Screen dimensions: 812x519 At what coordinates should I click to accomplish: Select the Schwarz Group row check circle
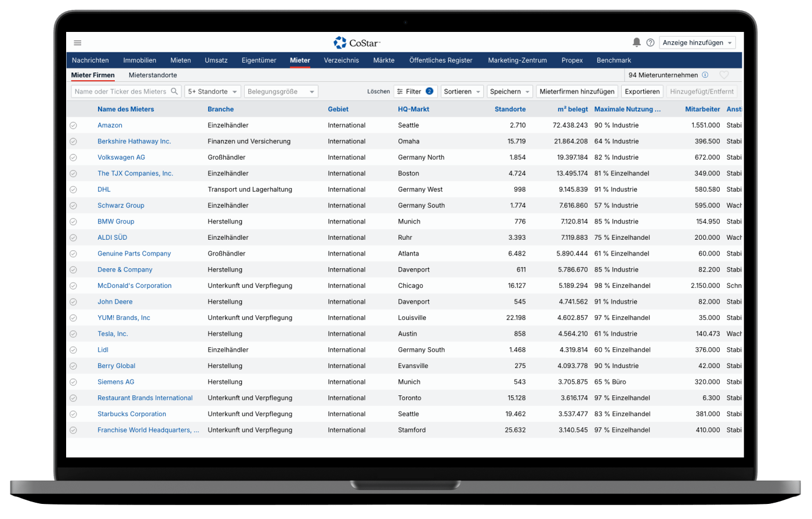pyautogui.click(x=73, y=206)
